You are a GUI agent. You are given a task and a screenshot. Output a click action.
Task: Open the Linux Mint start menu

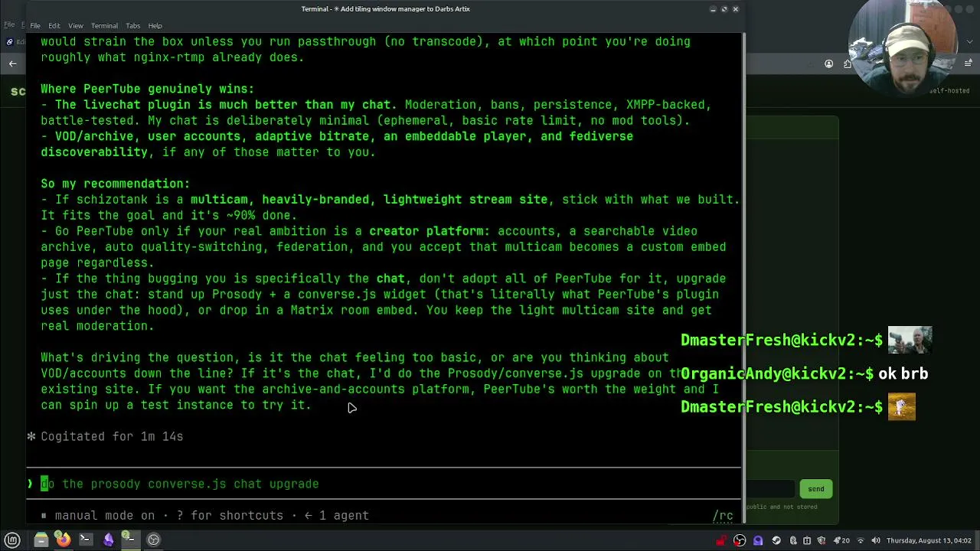pos(12,540)
